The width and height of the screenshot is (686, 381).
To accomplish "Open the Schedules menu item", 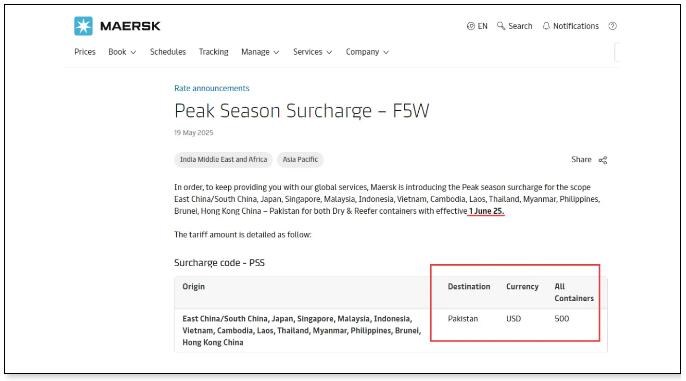I will click(x=168, y=52).
